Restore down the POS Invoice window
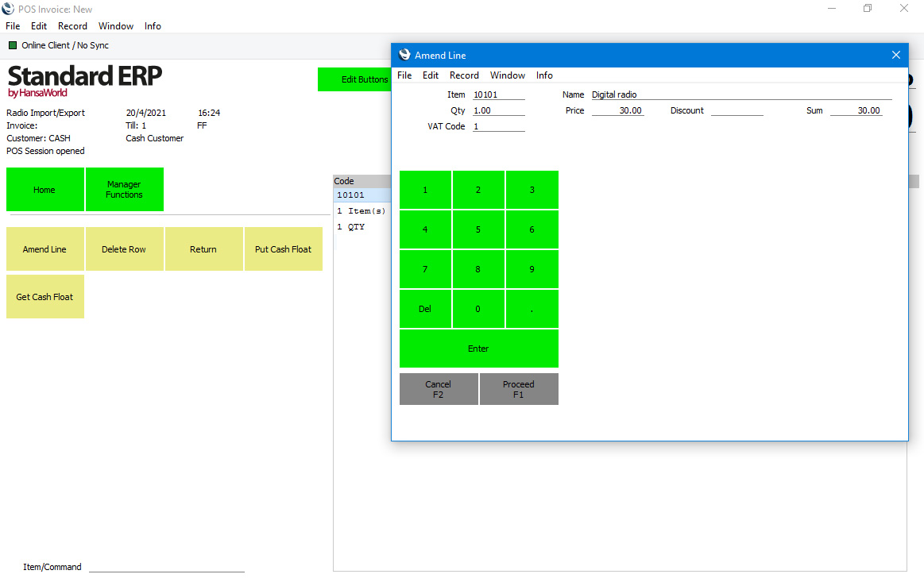The image size is (924, 578). [868, 8]
